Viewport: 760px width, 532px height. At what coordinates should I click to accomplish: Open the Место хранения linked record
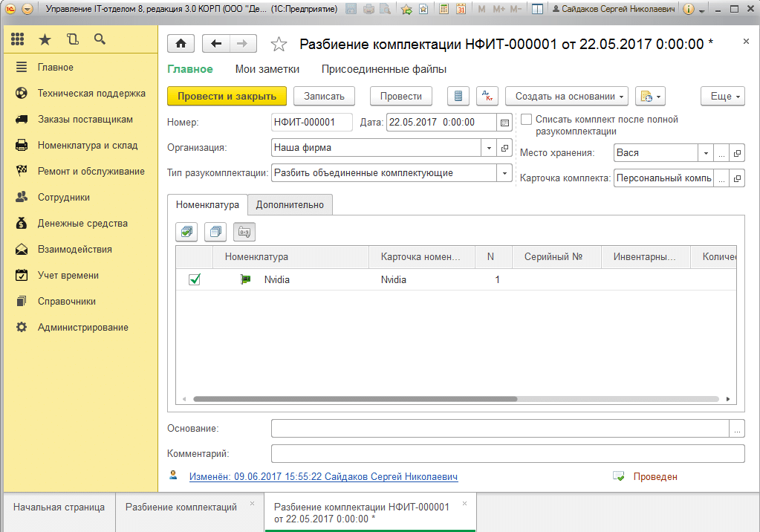pyautogui.click(x=737, y=153)
